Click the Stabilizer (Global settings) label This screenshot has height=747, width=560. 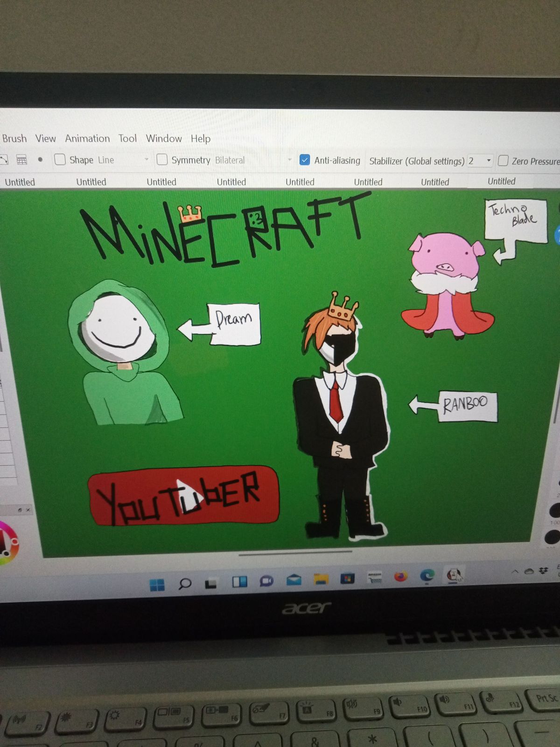(416, 161)
